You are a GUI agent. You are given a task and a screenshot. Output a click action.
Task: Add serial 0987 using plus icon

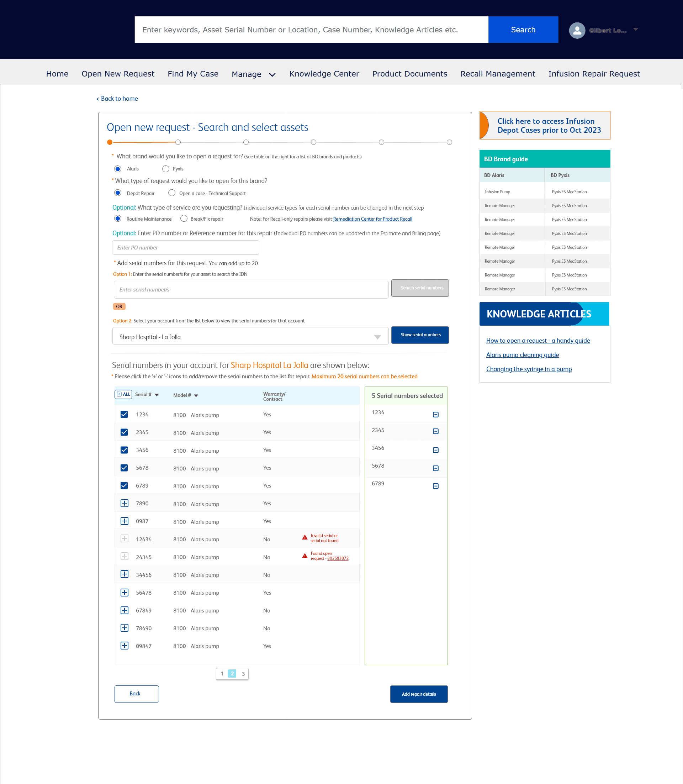(x=124, y=521)
